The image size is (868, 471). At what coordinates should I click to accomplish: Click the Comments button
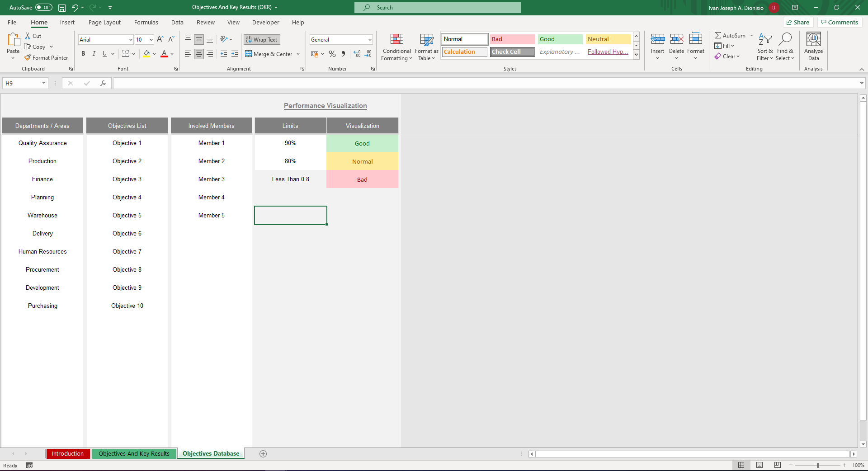point(840,23)
